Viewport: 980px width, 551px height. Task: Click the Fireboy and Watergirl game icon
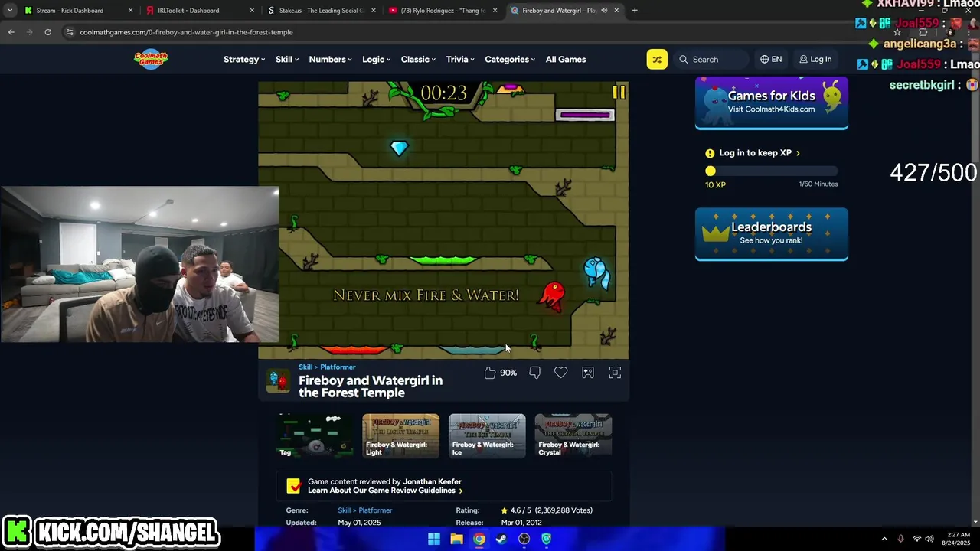click(278, 380)
